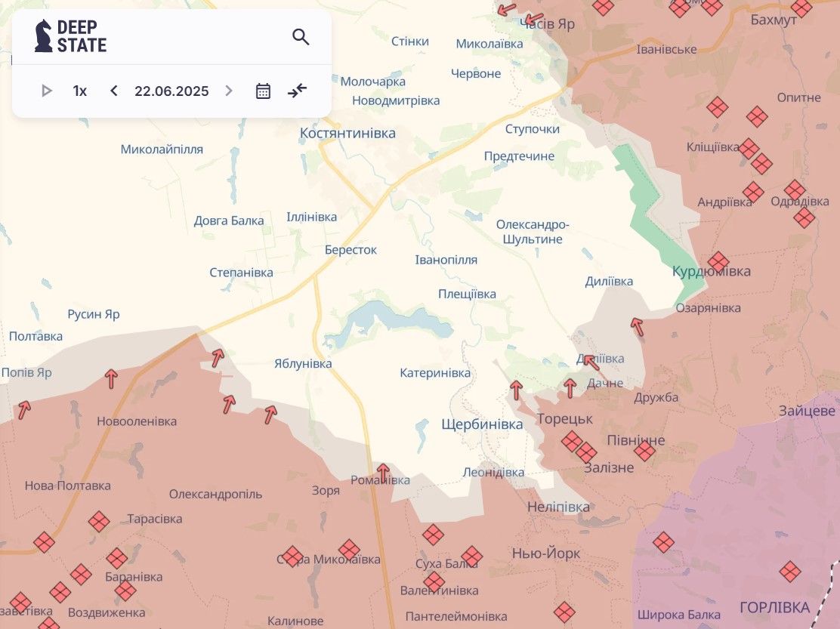Open the calendar date picker

tap(263, 91)
